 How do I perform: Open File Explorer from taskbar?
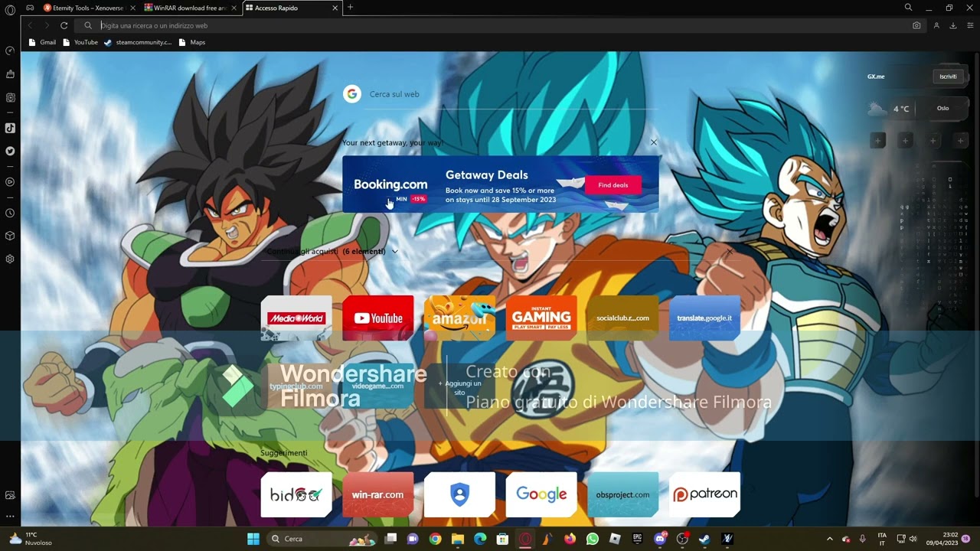pos(458,539)
